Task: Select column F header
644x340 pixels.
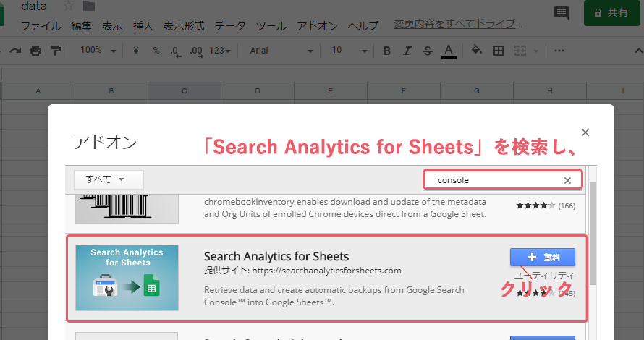Action: click(403, 90)
